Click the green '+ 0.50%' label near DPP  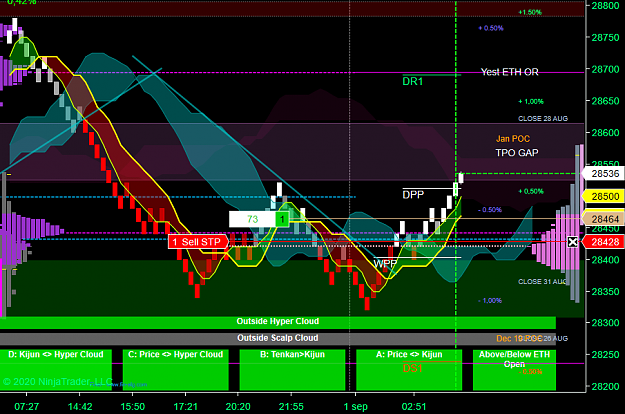pos(531,192)
